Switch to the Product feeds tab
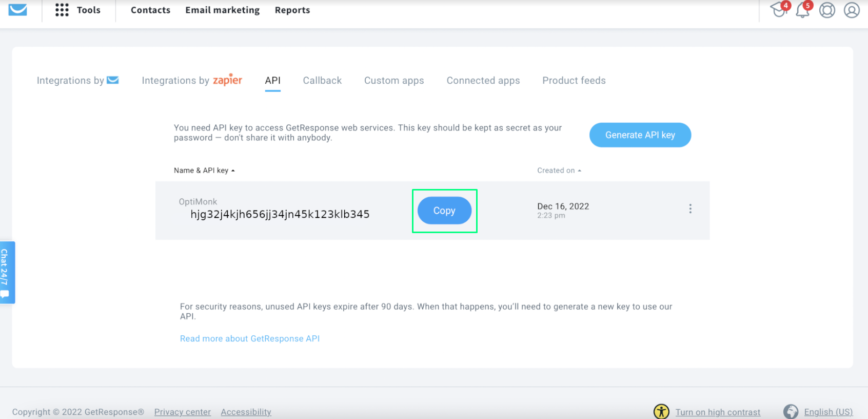Image resolution: width=868 pixels, height=419 pixels. 574,80
